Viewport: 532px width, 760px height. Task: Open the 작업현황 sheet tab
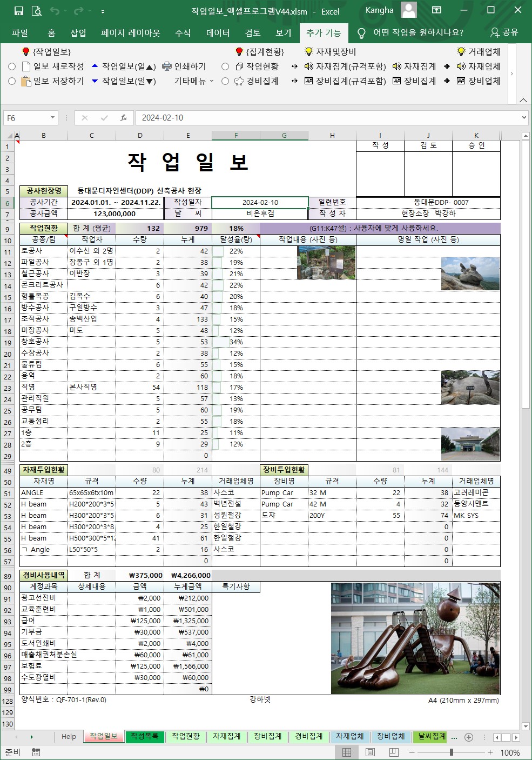click(x=186, y=736)
